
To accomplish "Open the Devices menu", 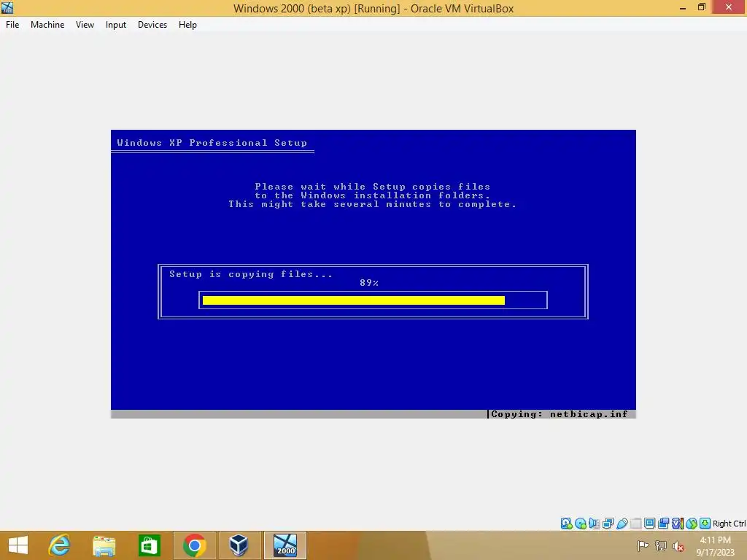I will [152, 25].
